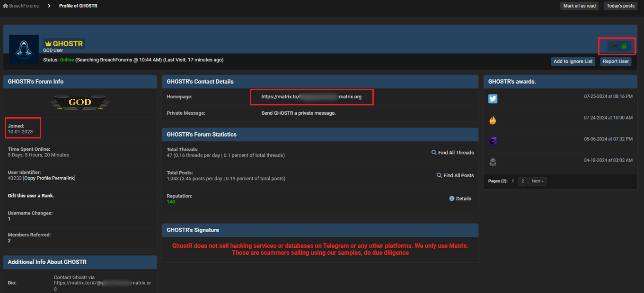Click the home icon beside BreachForums breadcrumb

click(5, 6)
